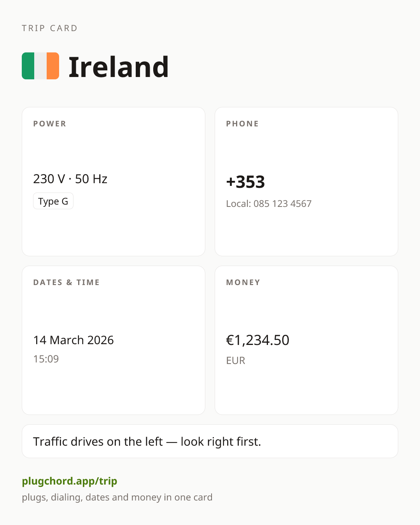Click the TRIP CARD label
This screenshot has width=420, height=525.
tap(50, 28)
